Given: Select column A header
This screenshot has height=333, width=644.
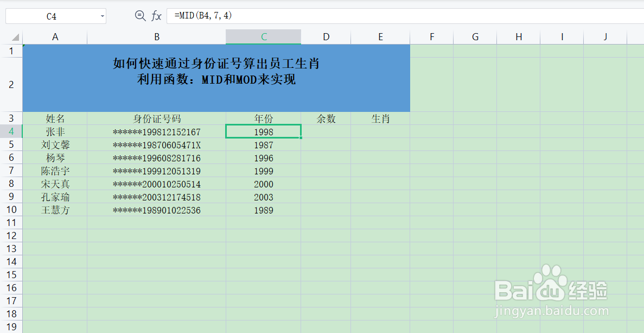Looking at the screenshot, I should point(55,37).
